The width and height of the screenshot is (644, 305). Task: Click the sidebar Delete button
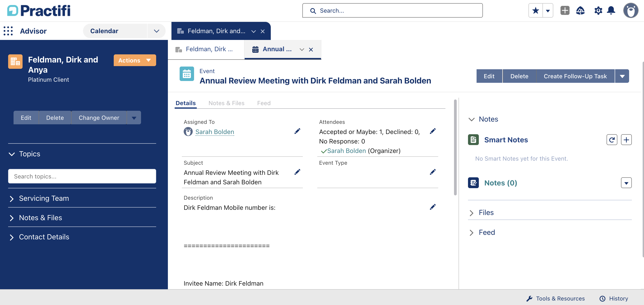[x=55, y=118]
